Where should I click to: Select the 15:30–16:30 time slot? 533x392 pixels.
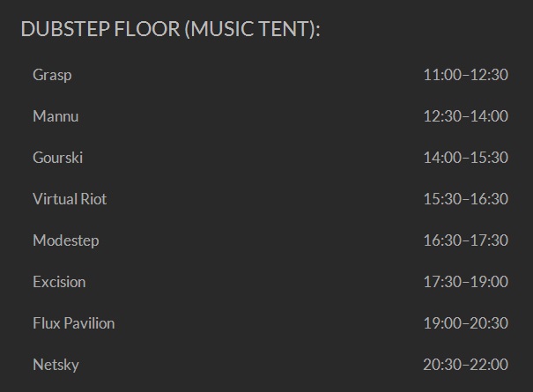click(466, 199)
